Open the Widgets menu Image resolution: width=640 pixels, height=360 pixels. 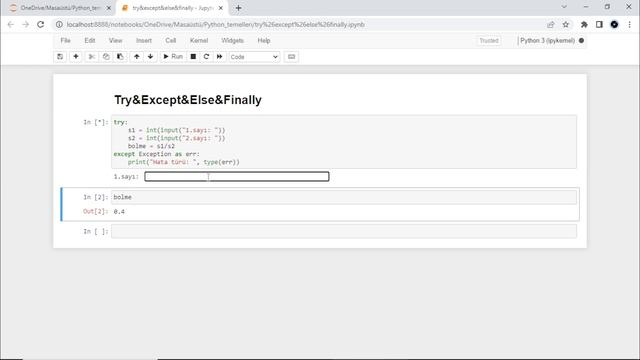tap(232, 40)
